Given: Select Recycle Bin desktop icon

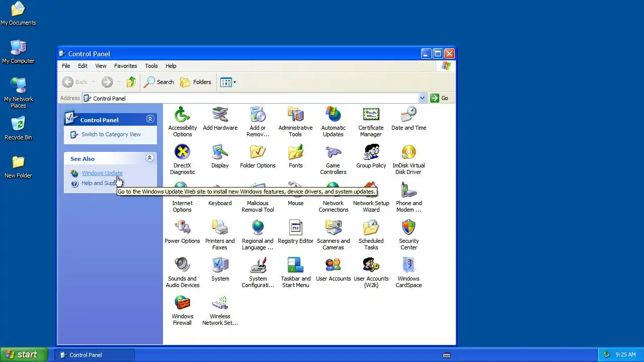Looking at the screenshot, I should click(x=18, y=128).
